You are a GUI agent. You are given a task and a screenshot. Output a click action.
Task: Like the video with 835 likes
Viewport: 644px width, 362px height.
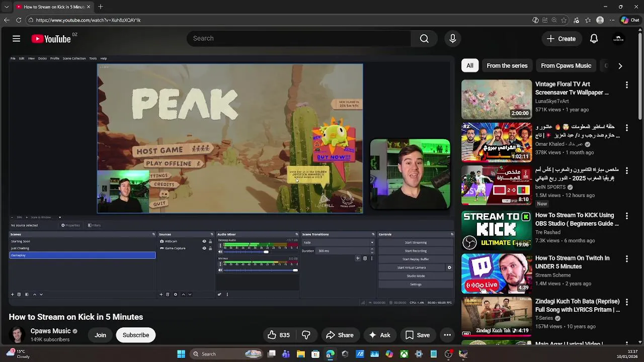pyautogui.click(x=279, y=335)
